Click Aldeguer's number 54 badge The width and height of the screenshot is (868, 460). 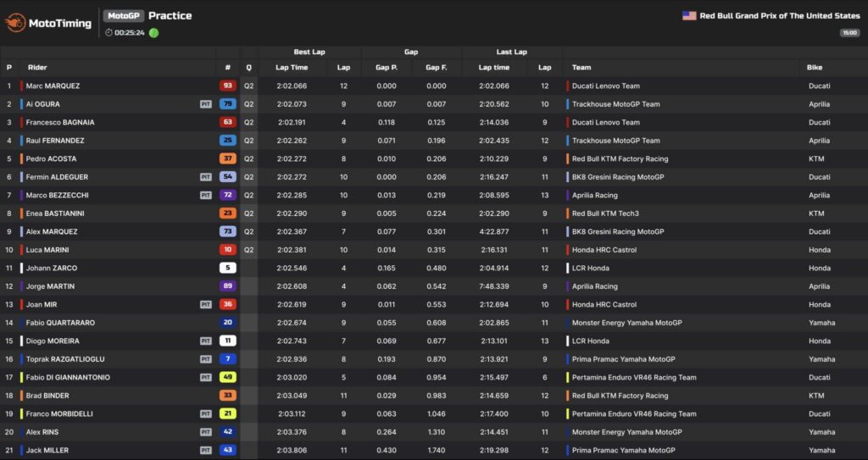[x=227, y=177]
